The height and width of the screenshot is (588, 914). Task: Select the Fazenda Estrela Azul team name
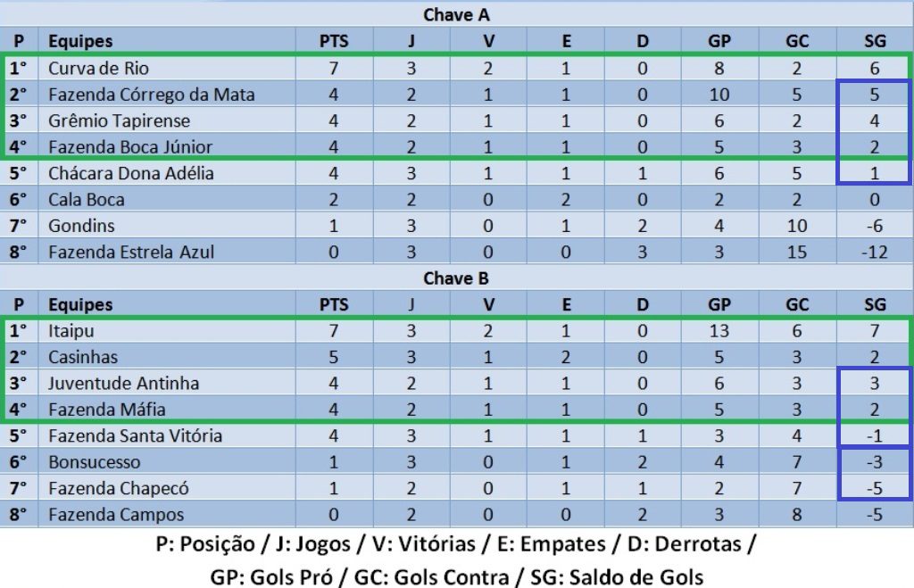pos(131,252)
